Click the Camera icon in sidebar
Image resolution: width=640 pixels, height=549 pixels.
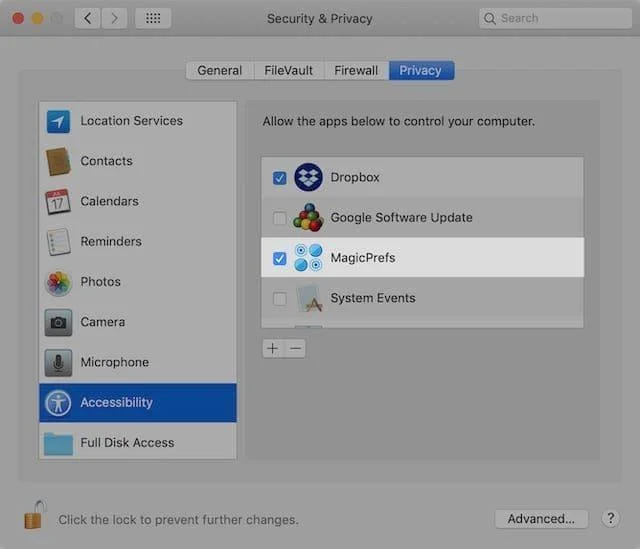58,322
